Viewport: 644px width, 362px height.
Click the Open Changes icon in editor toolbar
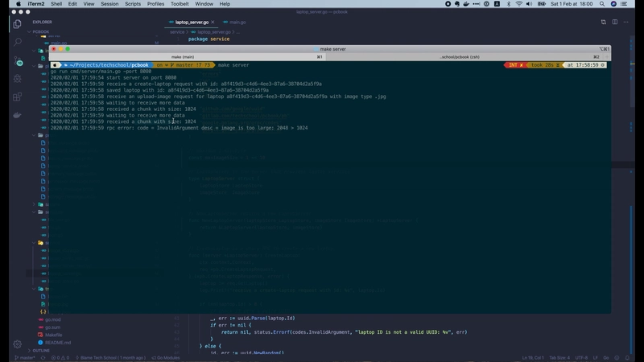click(603, 23)
